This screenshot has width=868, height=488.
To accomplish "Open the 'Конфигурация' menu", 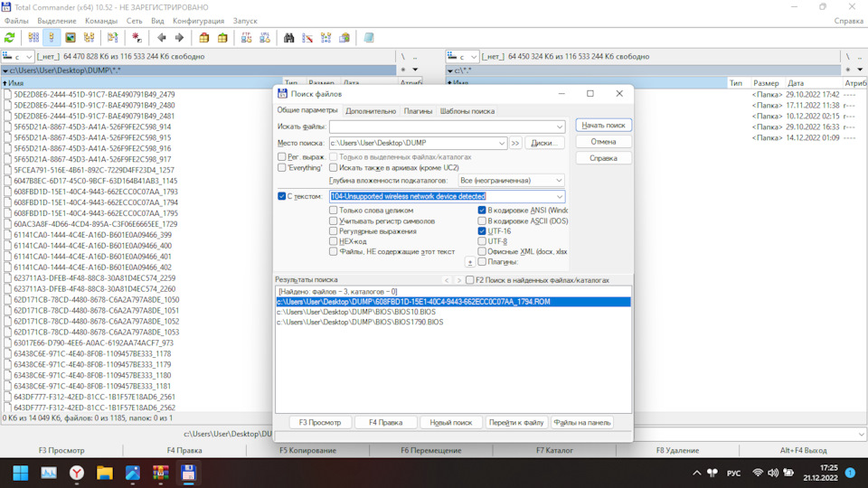I will click(x=198, y=21).
